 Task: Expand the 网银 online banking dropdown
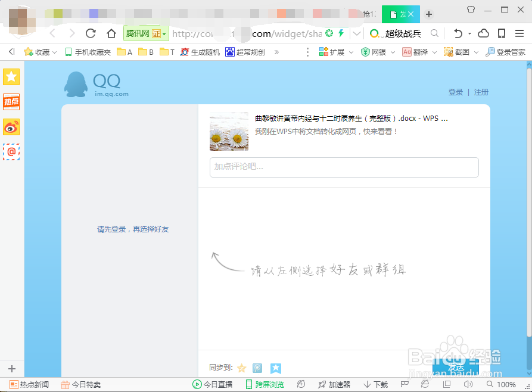393,52
